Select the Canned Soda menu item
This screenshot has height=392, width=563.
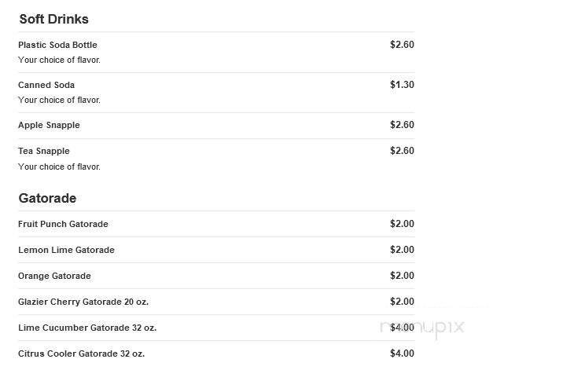46,85
